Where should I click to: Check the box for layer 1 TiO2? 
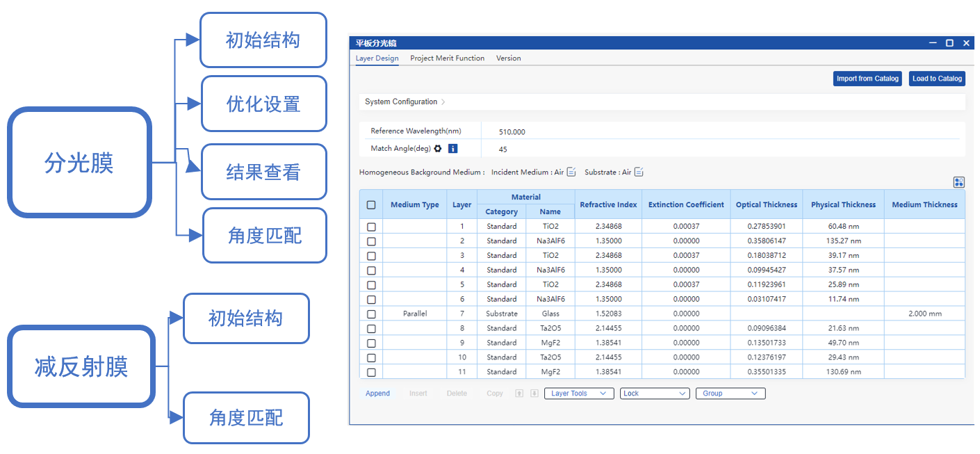click(371, 227)
